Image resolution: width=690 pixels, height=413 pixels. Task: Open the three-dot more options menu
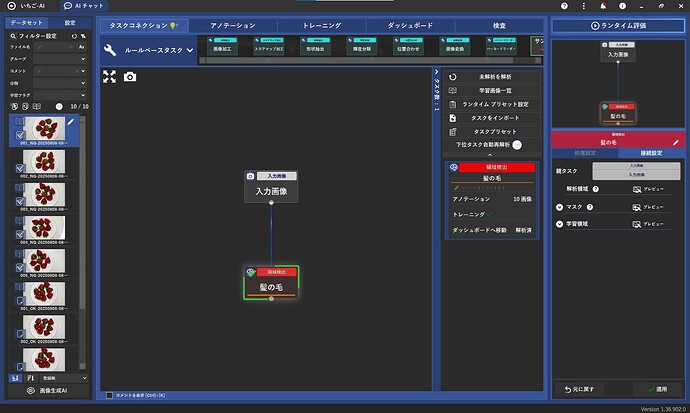[x=584, y=6]
